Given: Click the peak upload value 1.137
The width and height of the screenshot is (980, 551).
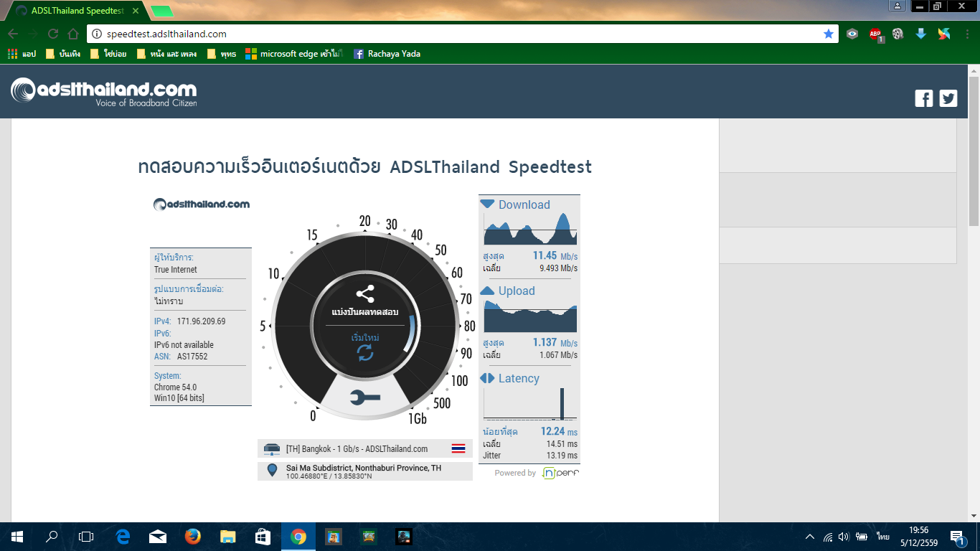Looking at the screenshot, I should pos(545,343).
